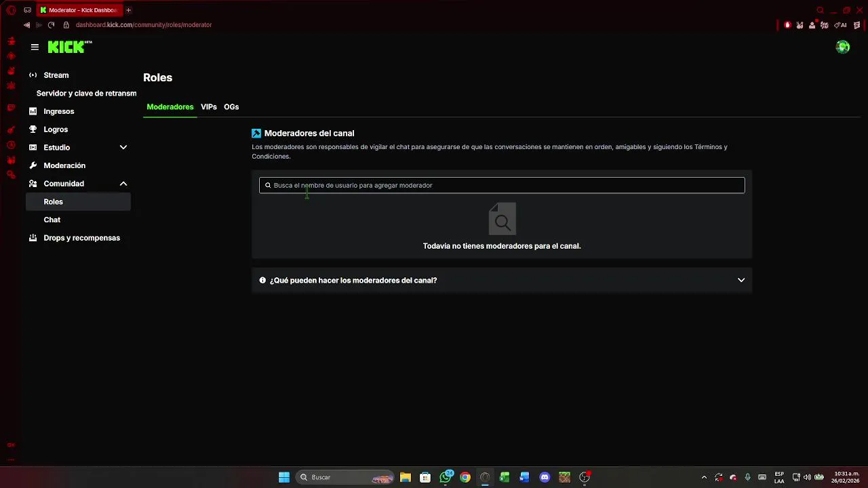Click the site lock icon in address bar
868x488 pixels.
(66, 25)
